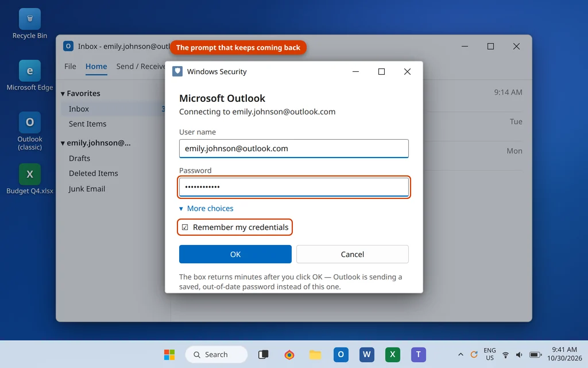Launch Microsoft Edge from desktop

click(30, 75)
